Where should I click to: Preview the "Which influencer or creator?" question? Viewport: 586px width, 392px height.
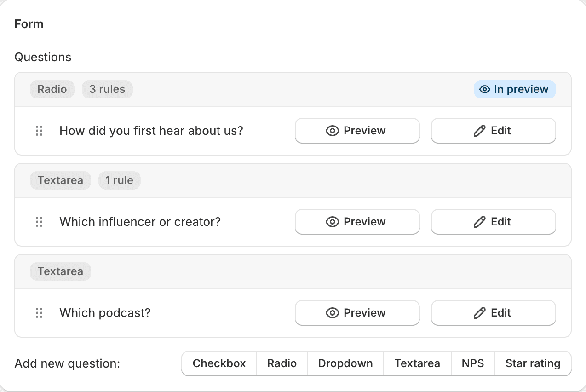(357, 222)
